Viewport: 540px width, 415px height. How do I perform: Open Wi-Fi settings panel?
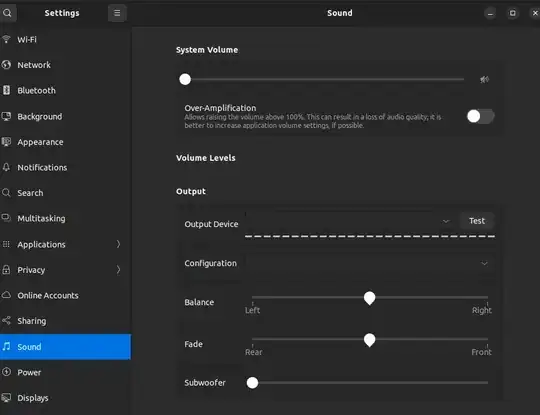pyautogui.click(x=65, y=39)
